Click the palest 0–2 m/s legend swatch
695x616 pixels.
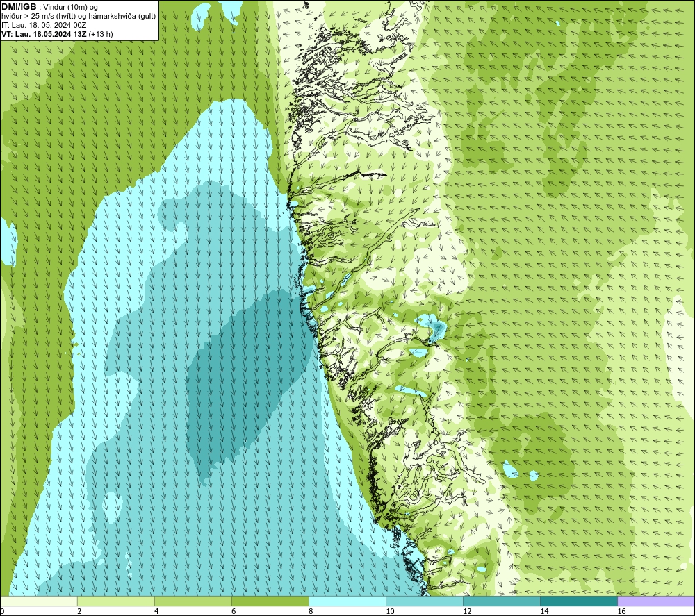click(38, 601)
